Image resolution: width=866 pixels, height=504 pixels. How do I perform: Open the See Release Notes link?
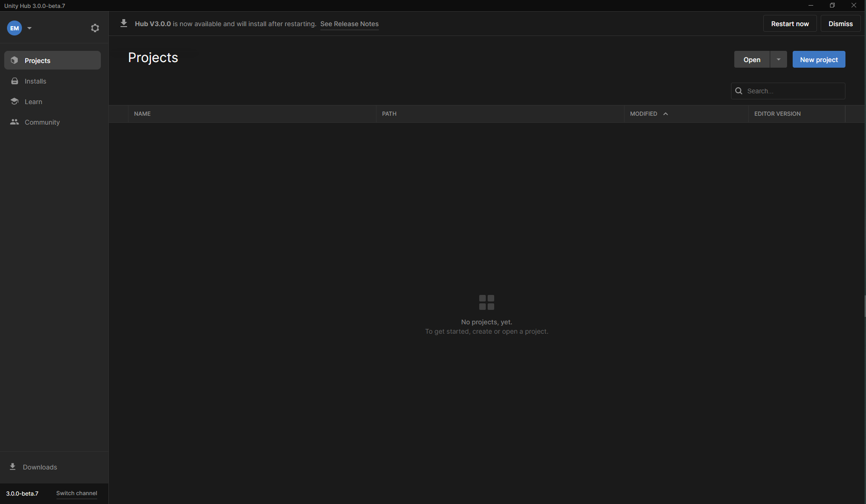click(349, 24)
